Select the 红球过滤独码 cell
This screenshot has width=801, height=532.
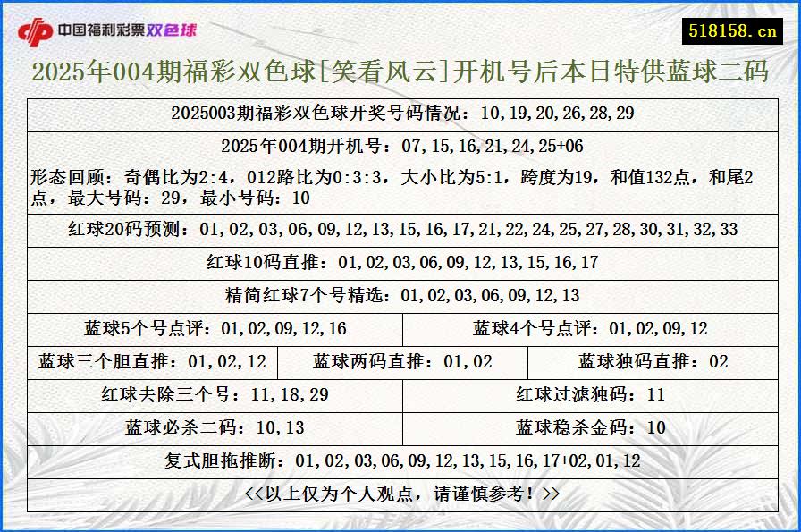pyautogui.click(x=590, y=393)
